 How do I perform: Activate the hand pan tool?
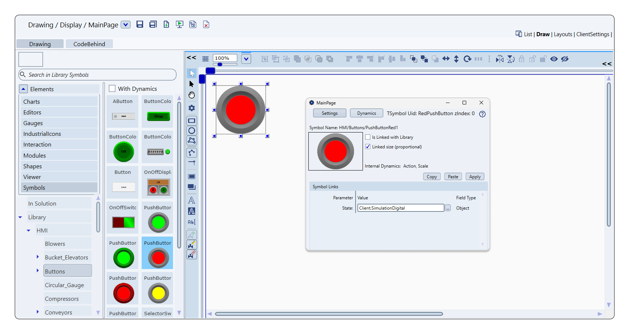click(192, 95)
